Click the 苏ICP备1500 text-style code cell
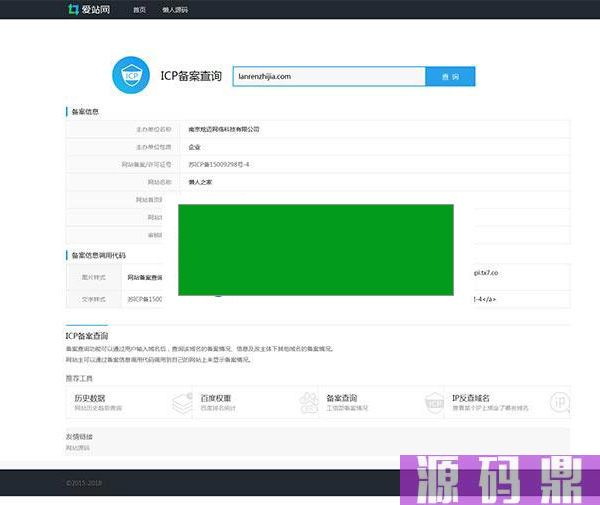 pyautogui.click(x=145, y=299)
